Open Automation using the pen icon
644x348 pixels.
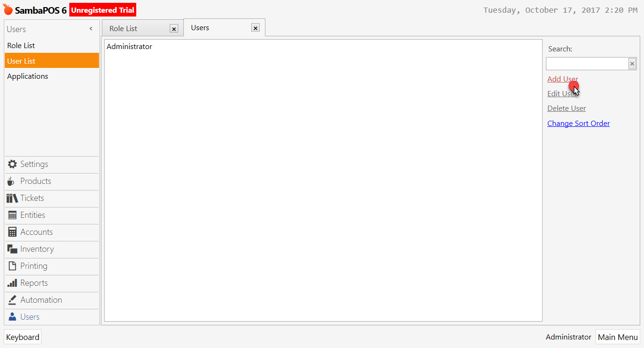pos(12,300)
